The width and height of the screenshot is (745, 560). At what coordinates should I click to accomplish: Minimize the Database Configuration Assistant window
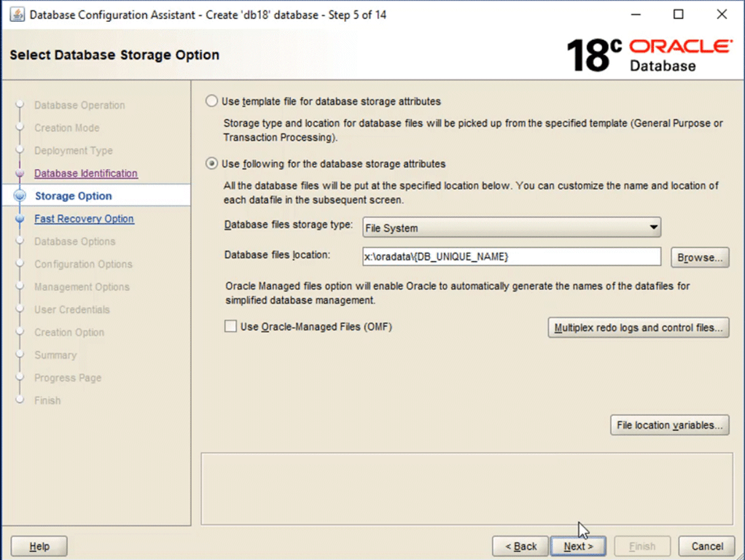[636, 15]
